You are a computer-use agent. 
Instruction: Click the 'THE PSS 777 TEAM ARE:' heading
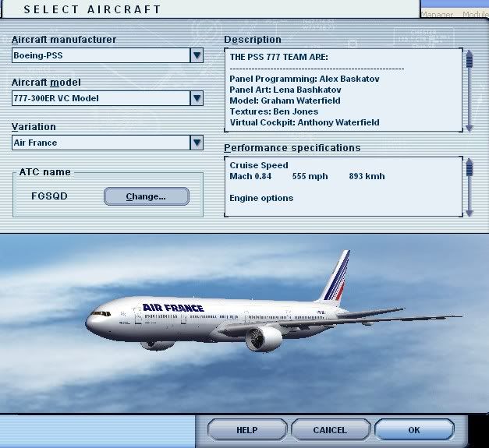coord(278,57)
